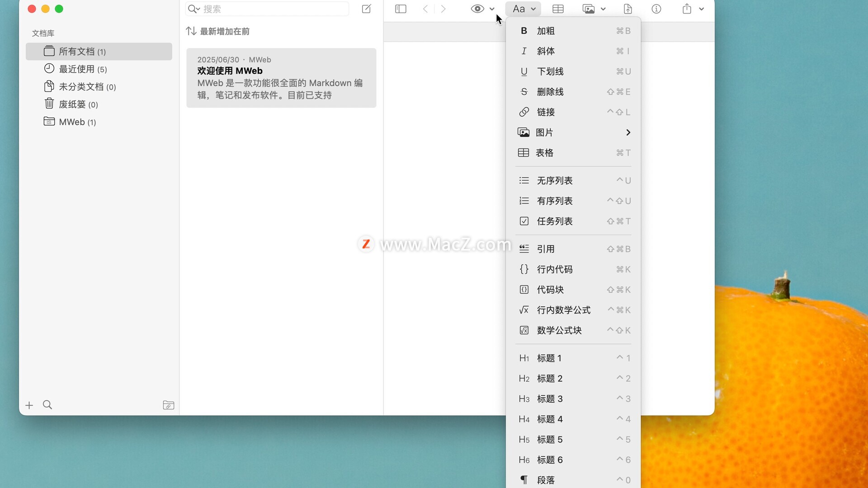868x488 pixels.
Task: Add new category with plus button
Action: (29, 405)
